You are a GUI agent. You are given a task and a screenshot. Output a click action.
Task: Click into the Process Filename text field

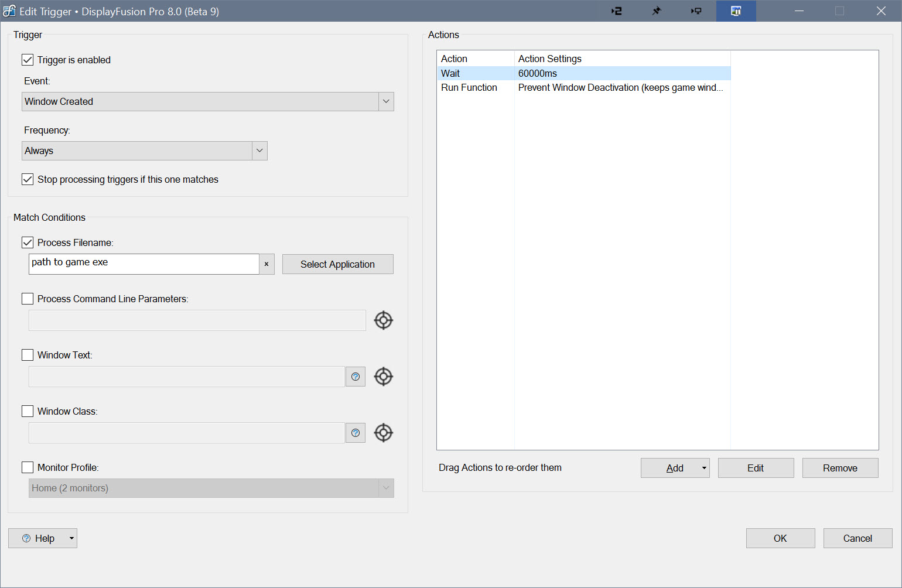143,264
